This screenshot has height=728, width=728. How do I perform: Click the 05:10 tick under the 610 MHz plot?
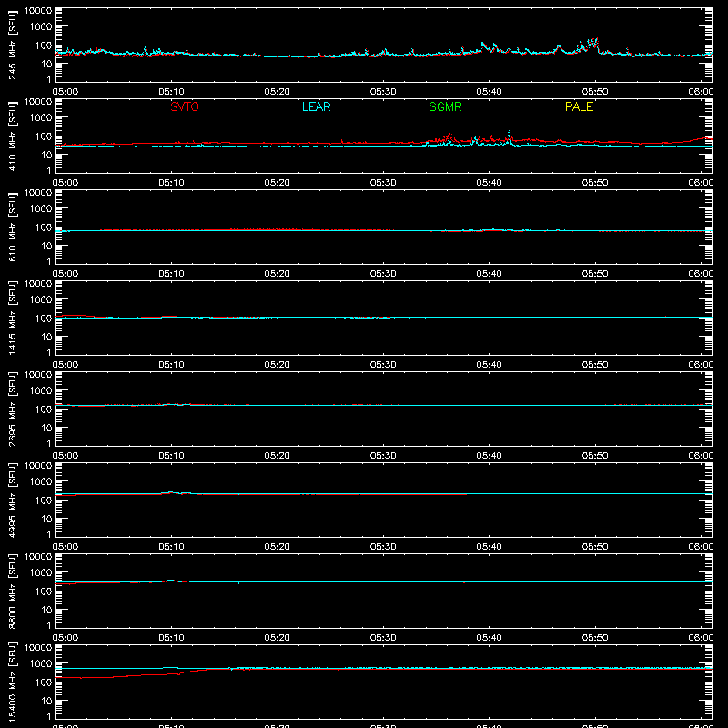171,274
